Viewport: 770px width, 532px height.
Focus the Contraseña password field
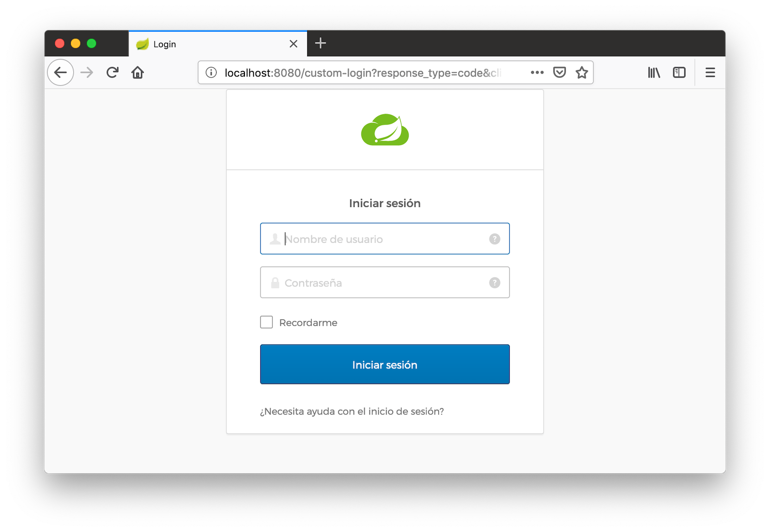[380, 283]
